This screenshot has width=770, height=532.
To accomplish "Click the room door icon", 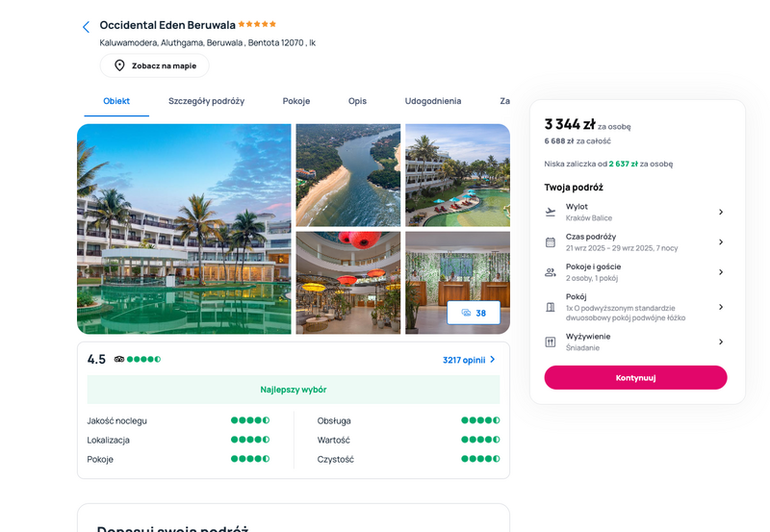I will pyautogui.click(x=551, y=307).
